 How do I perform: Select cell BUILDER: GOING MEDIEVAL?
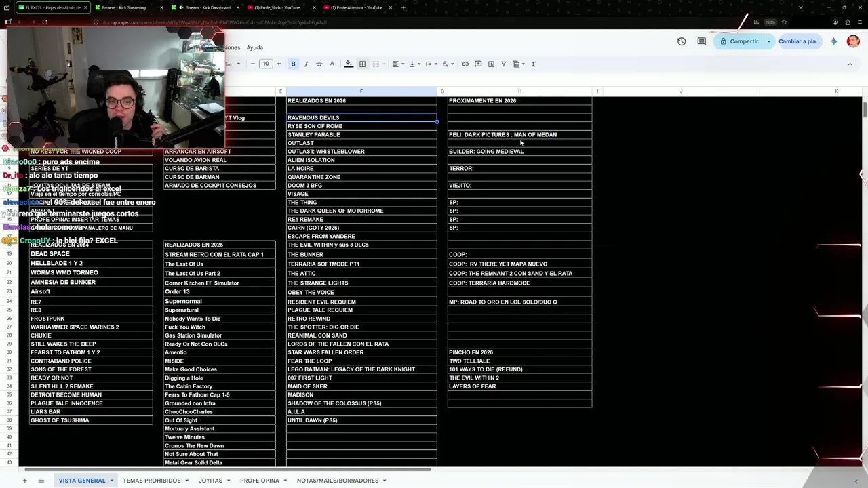[519, 152]
